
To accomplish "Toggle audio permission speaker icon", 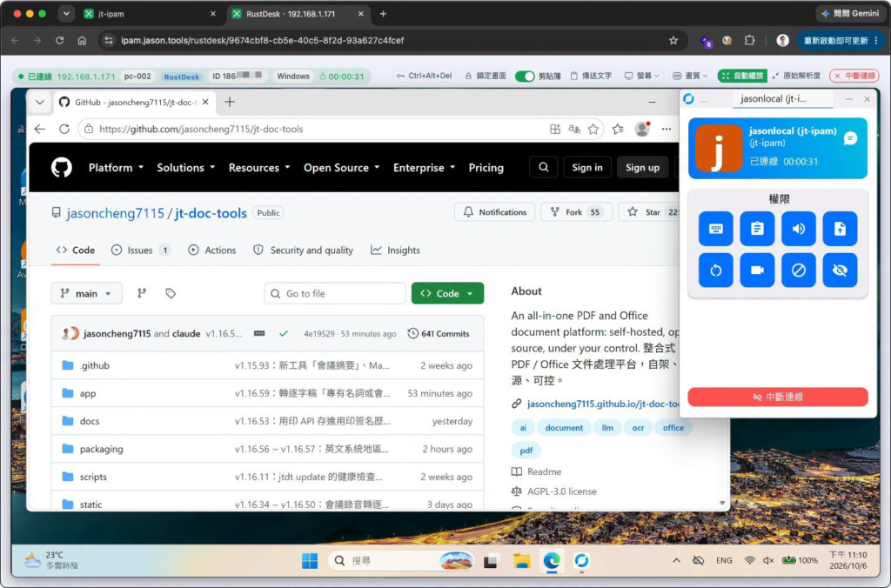I will (x=799, y=229).
